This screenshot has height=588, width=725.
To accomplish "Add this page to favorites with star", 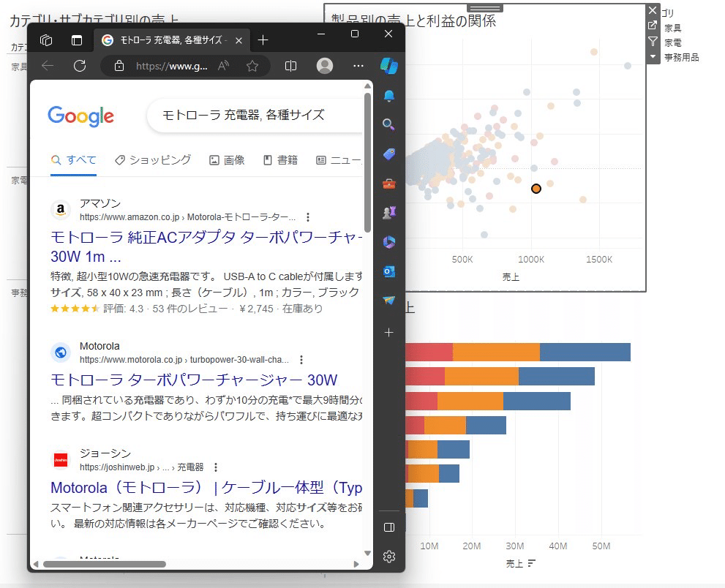I will 252,66.
